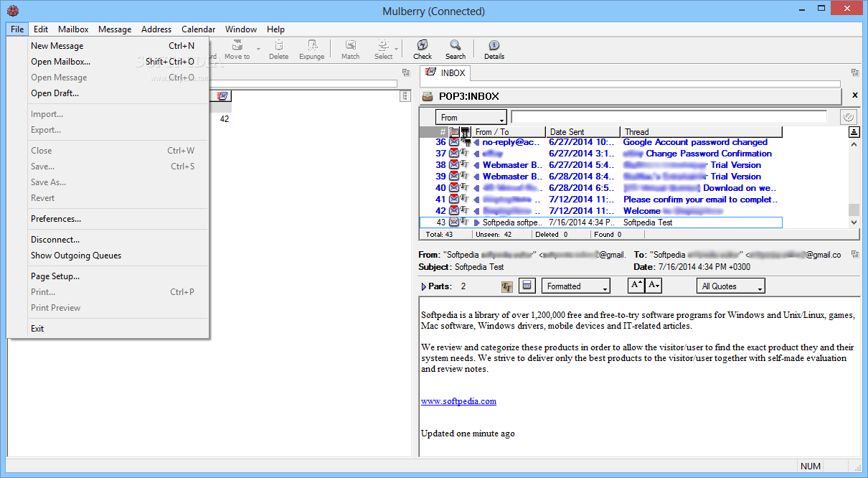Click the column chooser icon in left pane
This screenshot has width=868, height=478.
click(x=405, y=96)
